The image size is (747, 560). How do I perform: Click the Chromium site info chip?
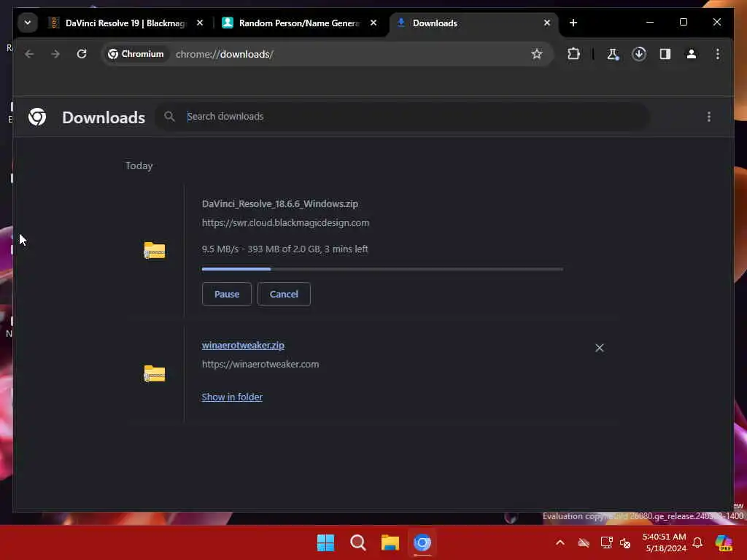point(136,54)
